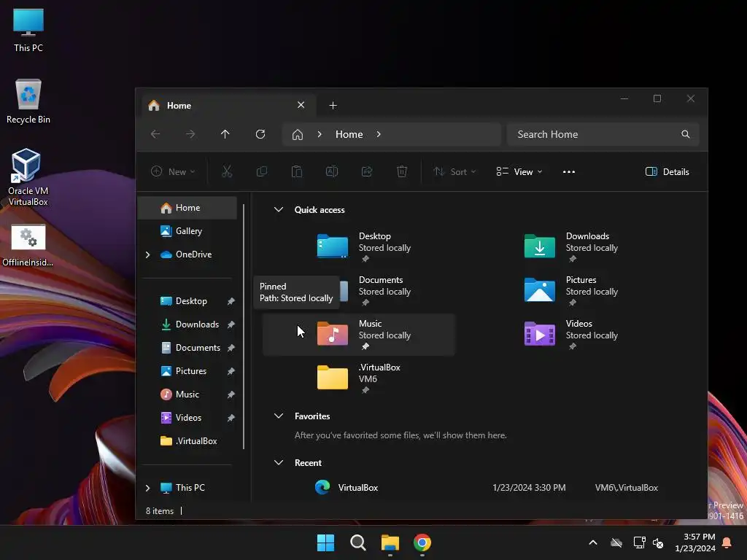Expand breadcrumb chevron after Home

379,134
